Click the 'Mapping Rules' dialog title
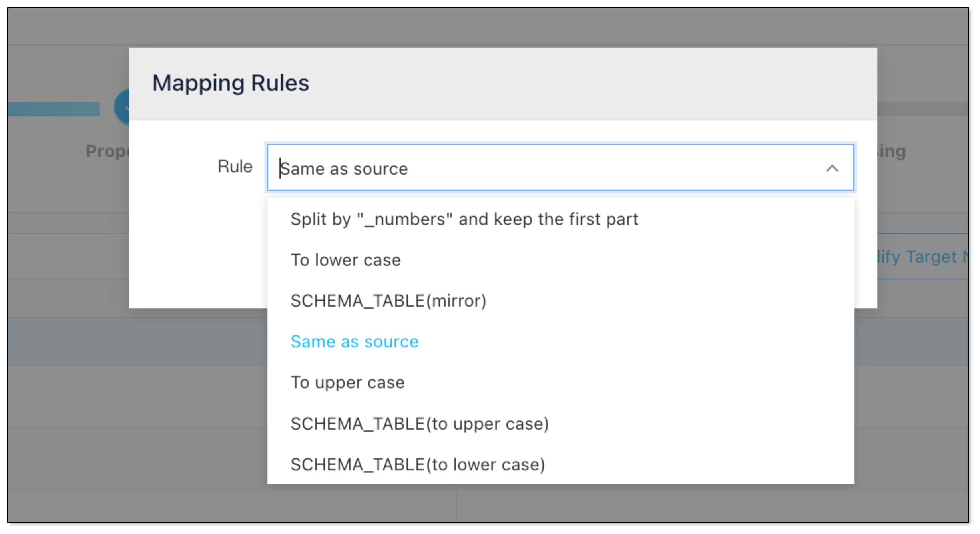Viewport: 980px width, 534px height. [231, 83]
